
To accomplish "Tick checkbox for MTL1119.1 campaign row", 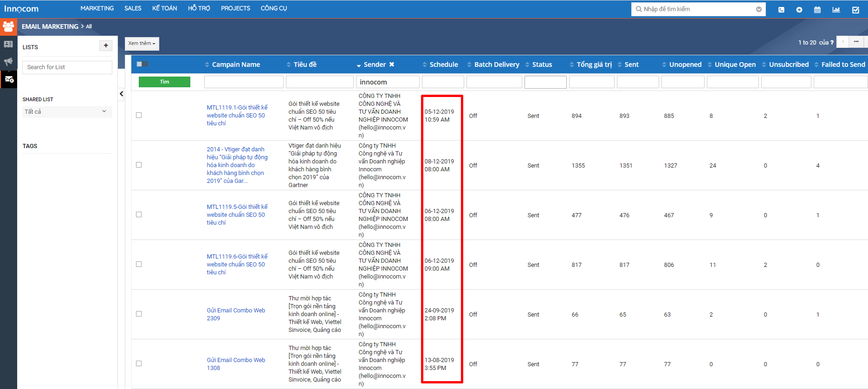I will tap(139, 115).
